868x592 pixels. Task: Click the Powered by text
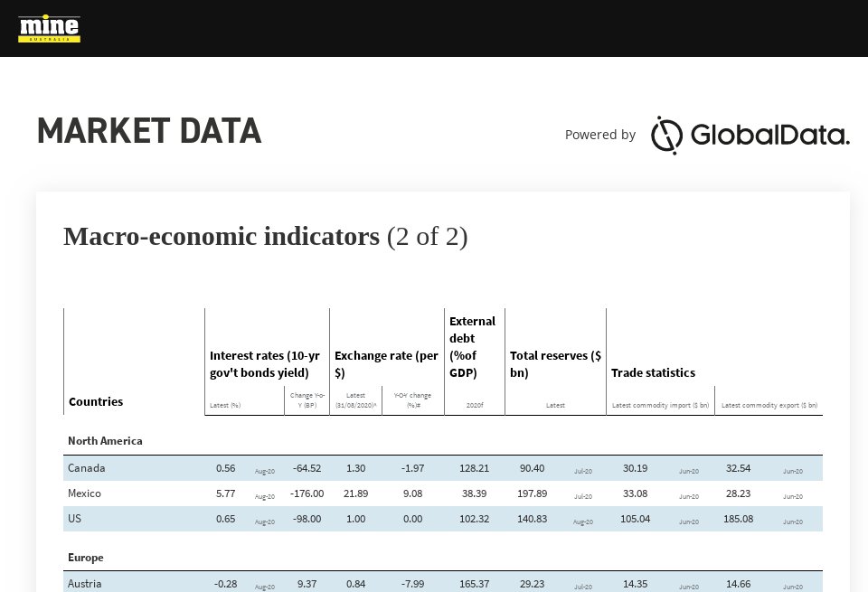599,135
